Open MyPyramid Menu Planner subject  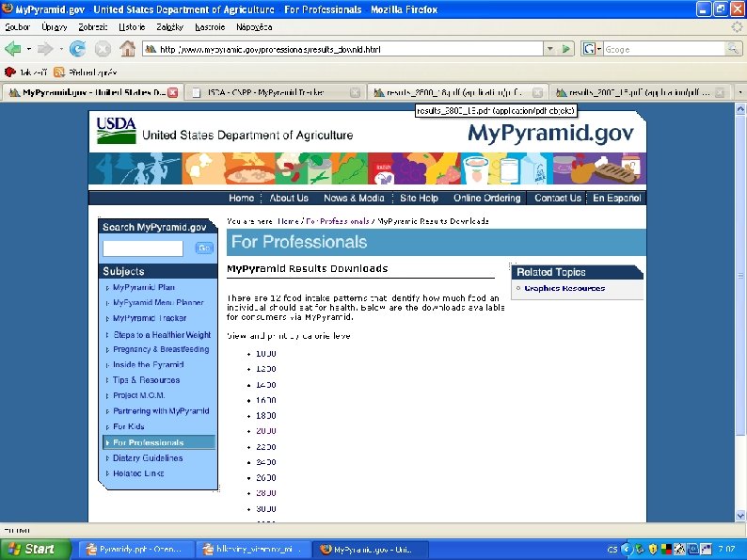point(158,303)
